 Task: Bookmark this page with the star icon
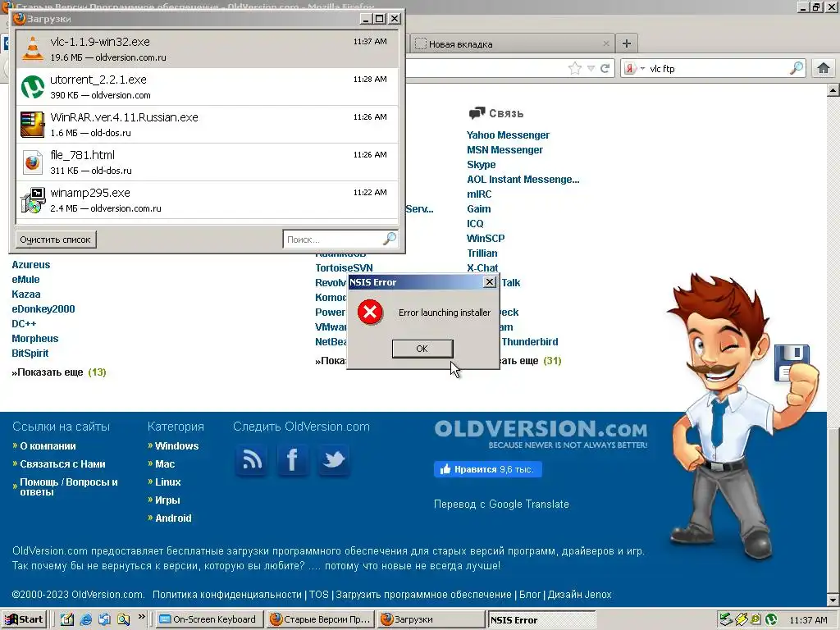click(x=575, y=69)
